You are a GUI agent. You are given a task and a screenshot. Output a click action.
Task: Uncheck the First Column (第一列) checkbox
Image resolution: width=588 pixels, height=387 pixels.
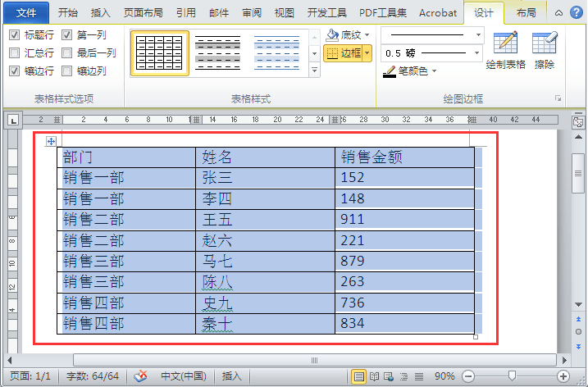[x=66, y=35]
